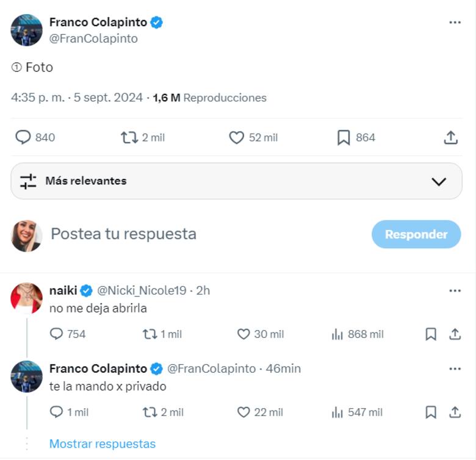Click the Responder button
Viewport: 476px width, 460px height.
point(416,234)
